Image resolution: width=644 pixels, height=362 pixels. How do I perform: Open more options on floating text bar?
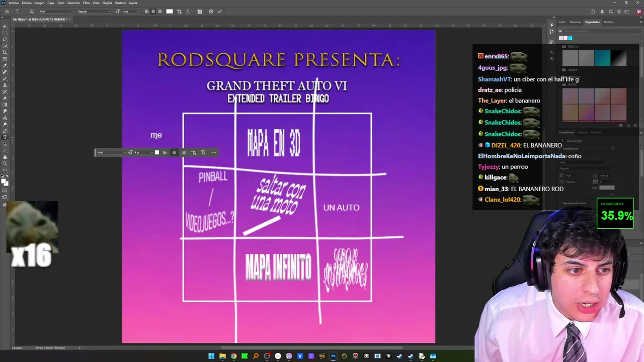[214, 152]
